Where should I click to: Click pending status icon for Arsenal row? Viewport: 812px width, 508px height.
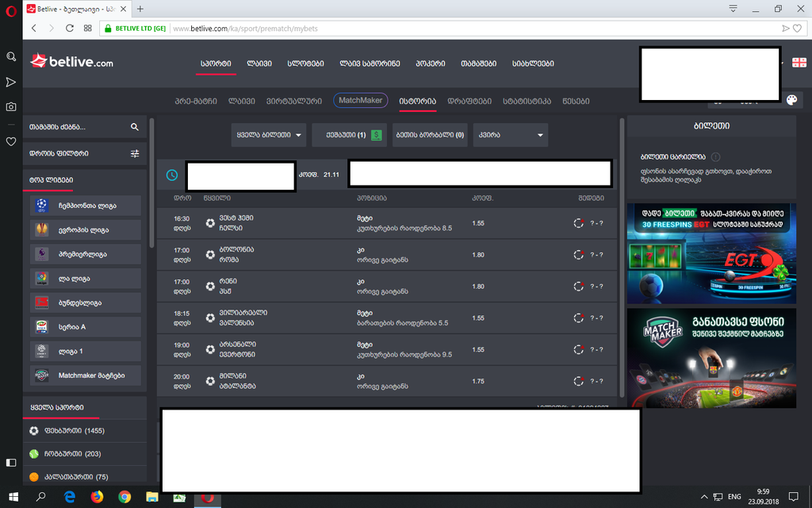578,349
